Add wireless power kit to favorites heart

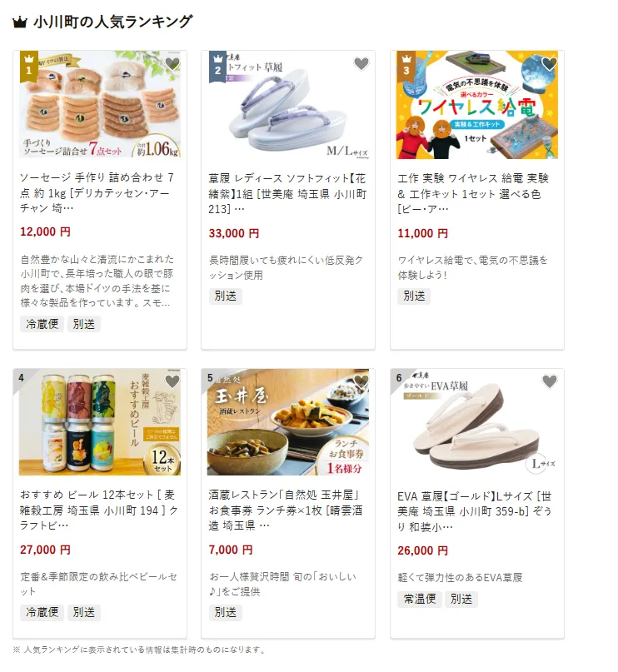(x=550, y=64)
